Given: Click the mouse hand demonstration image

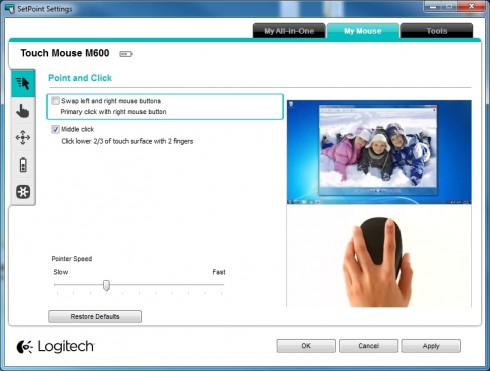Looking at the screenshot, I should point(379,256).
